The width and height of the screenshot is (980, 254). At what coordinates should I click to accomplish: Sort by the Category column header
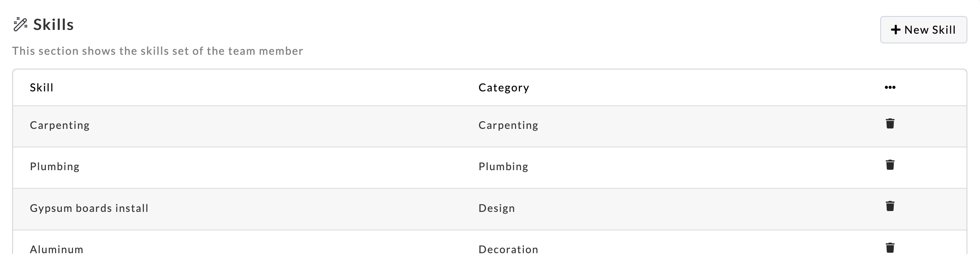click(x=504, y=88)
